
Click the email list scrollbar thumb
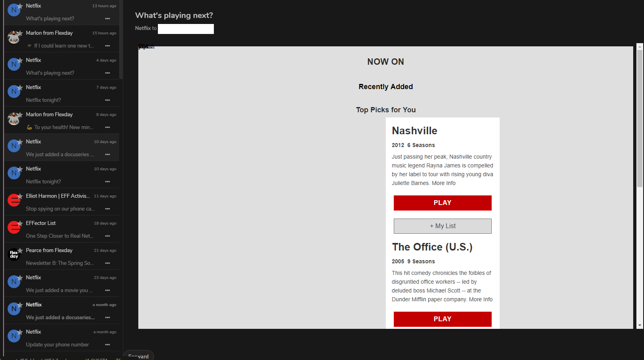pos(121,39)
